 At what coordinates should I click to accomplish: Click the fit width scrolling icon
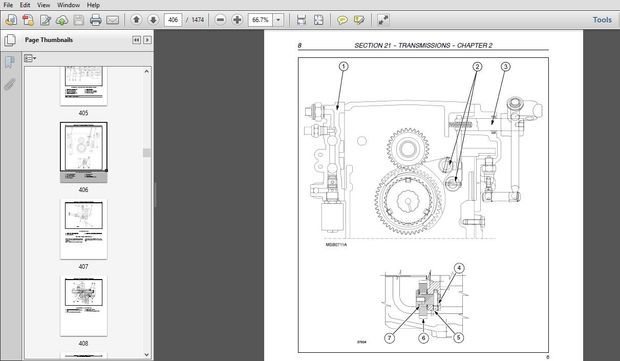coord(301,20)
